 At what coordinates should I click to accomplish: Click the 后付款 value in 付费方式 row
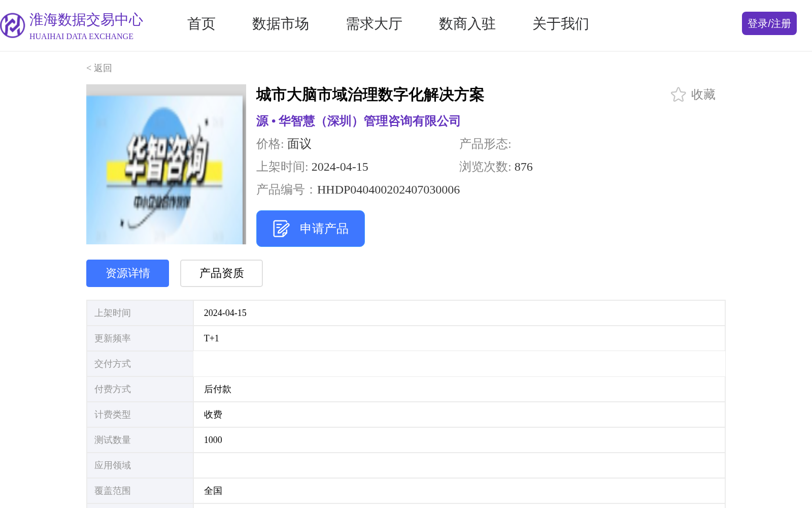point(218,389)
